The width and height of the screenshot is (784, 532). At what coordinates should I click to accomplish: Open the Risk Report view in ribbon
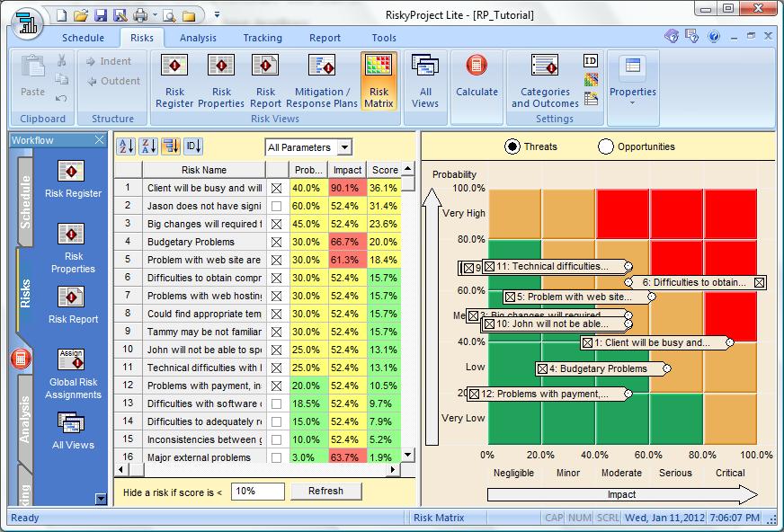[265, 82]
